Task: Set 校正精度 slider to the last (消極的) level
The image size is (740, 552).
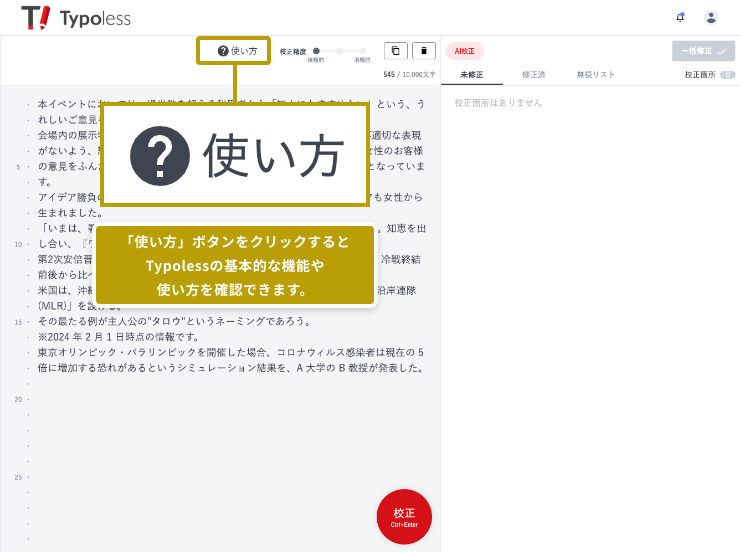Action: coord(362,51)
